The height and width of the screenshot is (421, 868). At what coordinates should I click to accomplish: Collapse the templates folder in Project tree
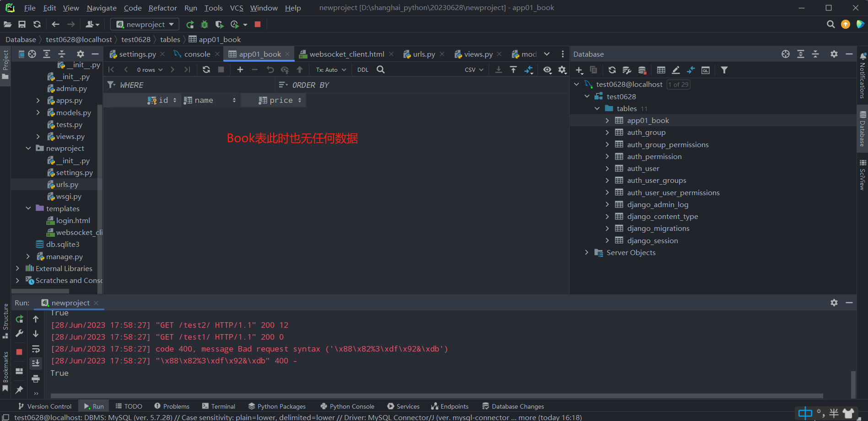pyautogui.click(x=28, y=208)
